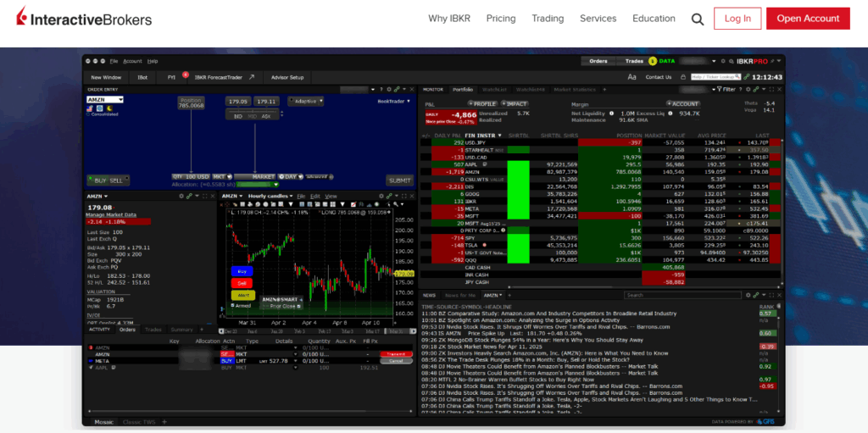
Task: Open the TWS File menu
Action: (114, 61)
